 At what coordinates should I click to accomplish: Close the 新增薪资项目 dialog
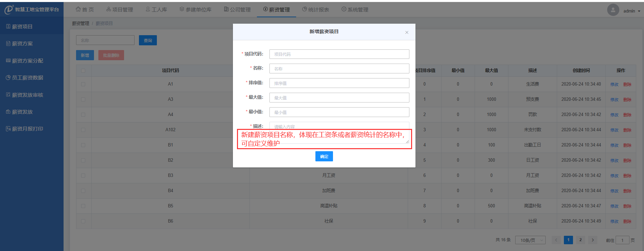tap(407, 32)
